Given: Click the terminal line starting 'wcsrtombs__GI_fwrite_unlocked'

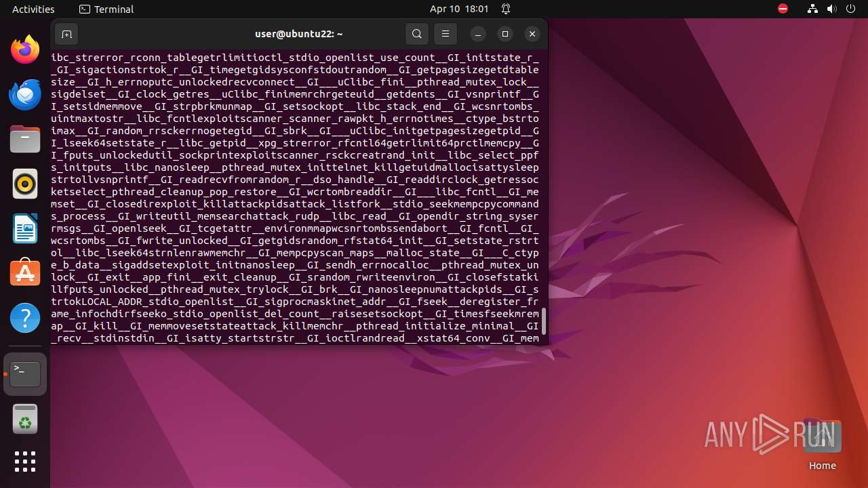Looking at the screenshot, I should point(295,241).
